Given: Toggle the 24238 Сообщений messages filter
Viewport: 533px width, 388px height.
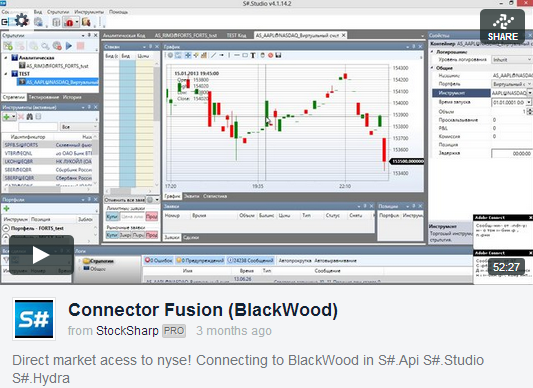Looking at the screenshot, I should point(250,260).
